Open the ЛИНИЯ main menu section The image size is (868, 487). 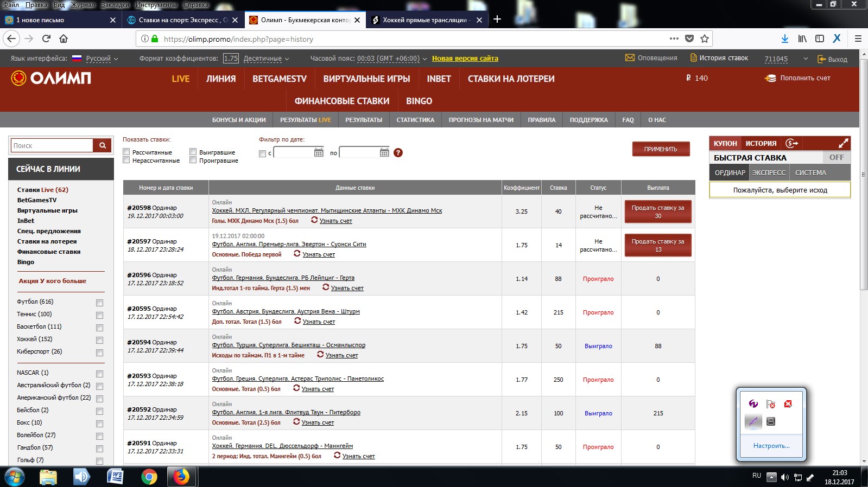click(221, 79)
